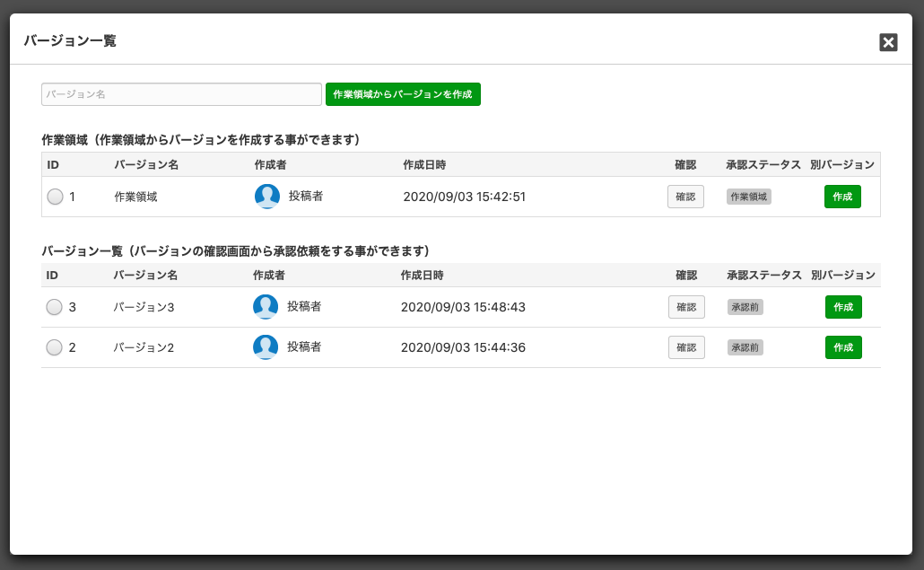Click 投稿者 avatar icon in バージョン3 row
The width and height of the screenshot is (924, 570).
point(266,307)
